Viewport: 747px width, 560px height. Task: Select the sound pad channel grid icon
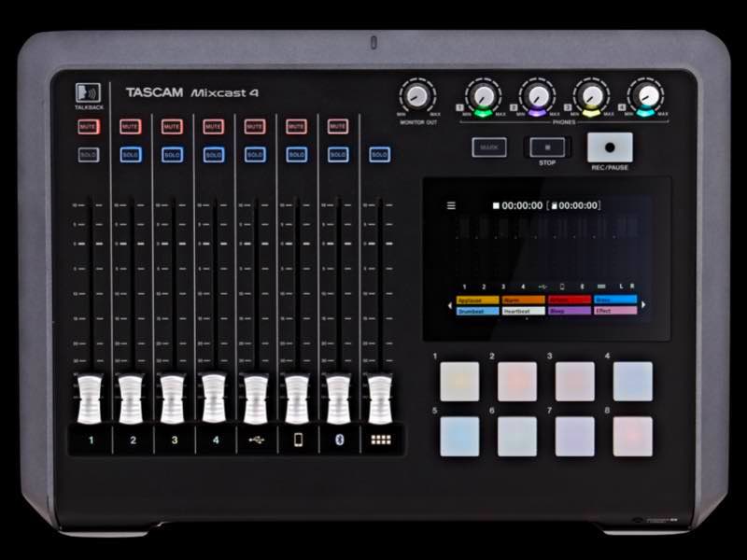coord(381,440)
